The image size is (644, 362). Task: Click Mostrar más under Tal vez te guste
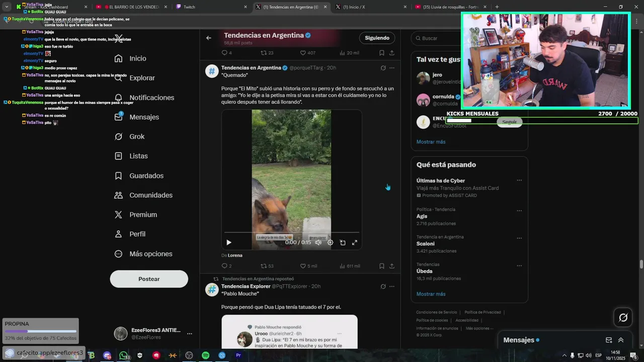point(431,142)
